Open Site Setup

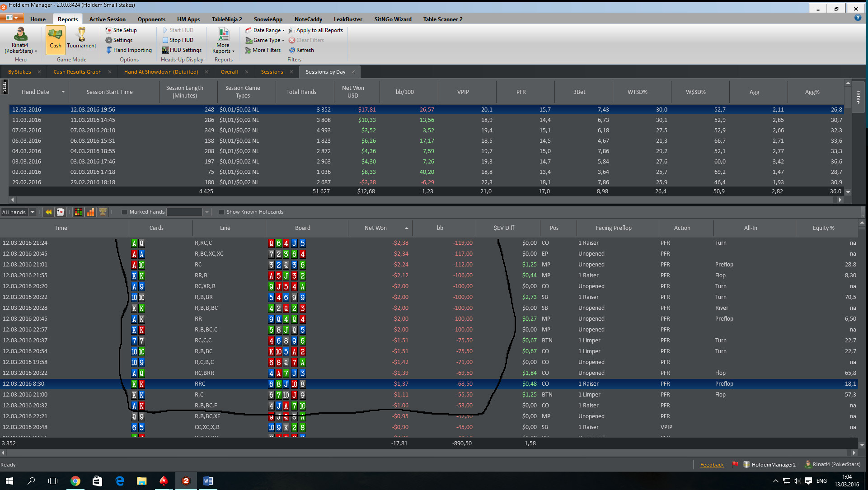coord(121,30)
